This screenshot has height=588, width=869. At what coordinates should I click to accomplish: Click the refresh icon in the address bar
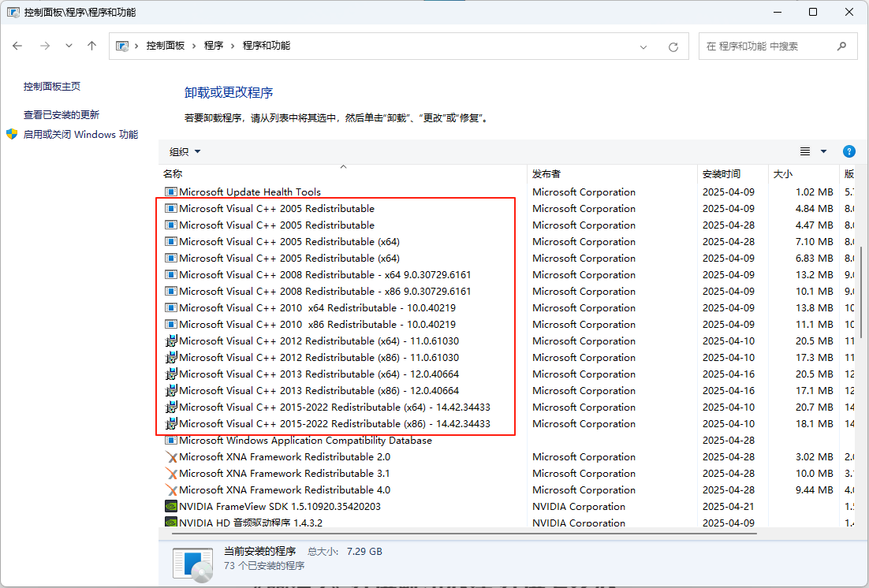point(673,47)
